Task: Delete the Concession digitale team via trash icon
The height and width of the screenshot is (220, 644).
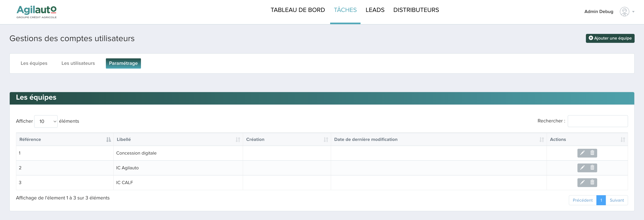Action: [592, 153]
